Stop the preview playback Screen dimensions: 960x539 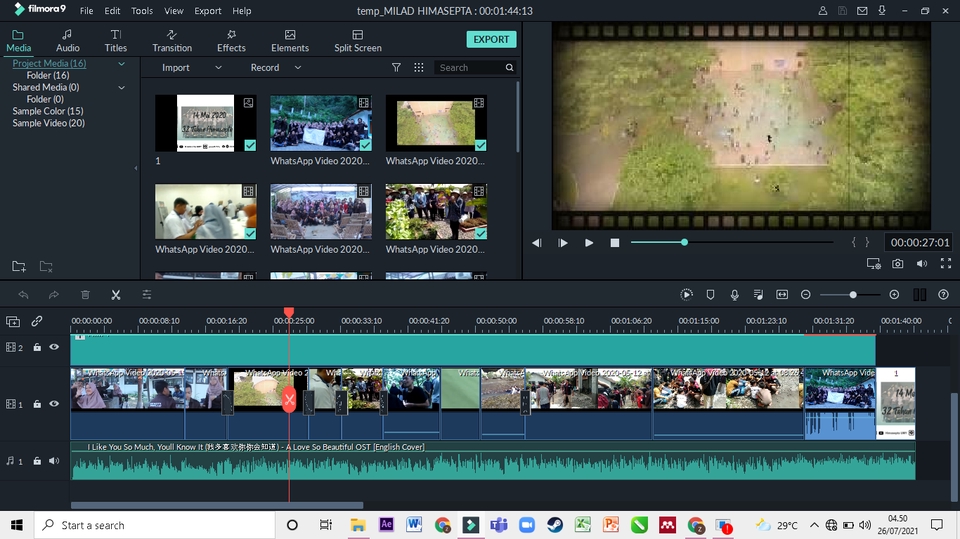point(615,243)
